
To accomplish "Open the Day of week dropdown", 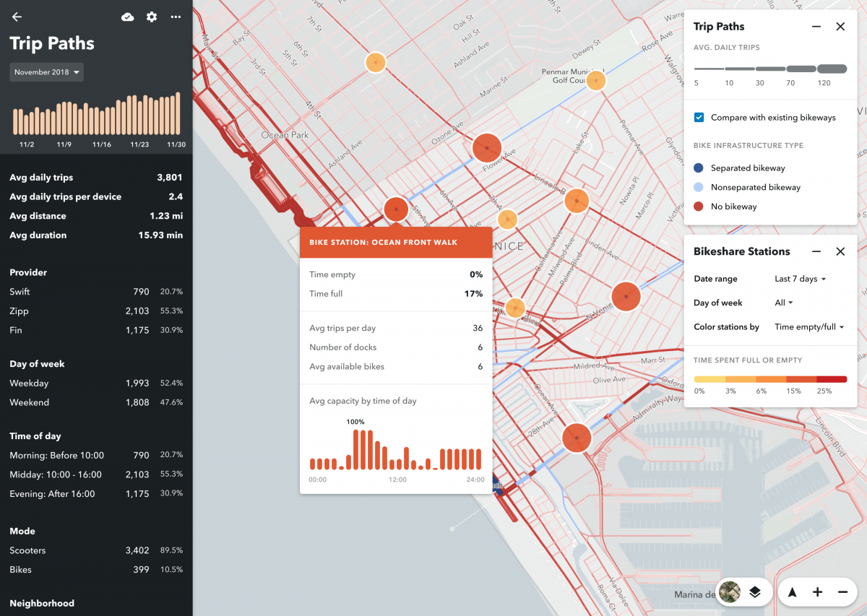I will coord(784,303).
